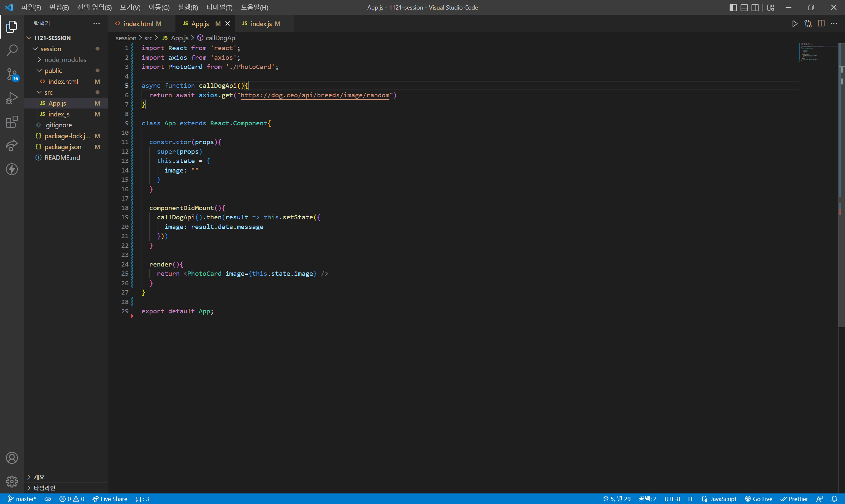This screenshot has height=504, width=845.
Task: Open the 터미널(T) menu
Action: [x=219, y=8]
